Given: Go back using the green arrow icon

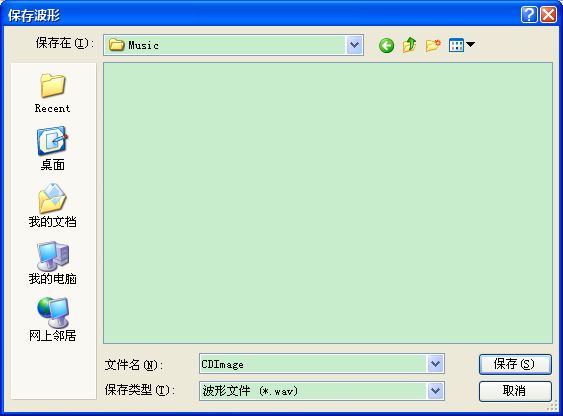Looking at the screenshot, I should click(386, 46).
